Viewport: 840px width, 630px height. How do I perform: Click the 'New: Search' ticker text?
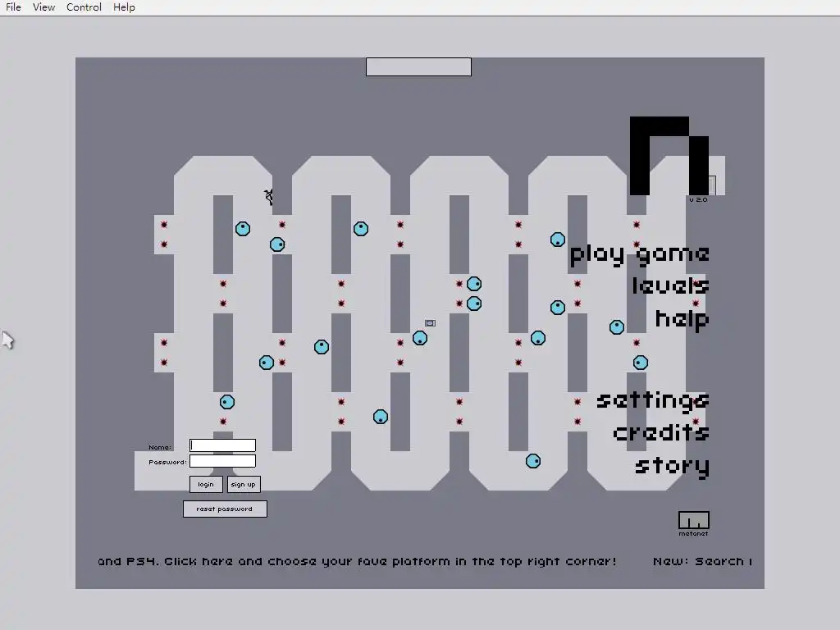702,561
